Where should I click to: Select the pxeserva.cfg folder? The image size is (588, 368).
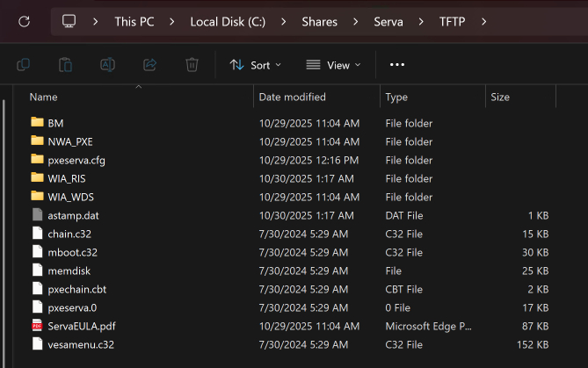pos(76,160)
